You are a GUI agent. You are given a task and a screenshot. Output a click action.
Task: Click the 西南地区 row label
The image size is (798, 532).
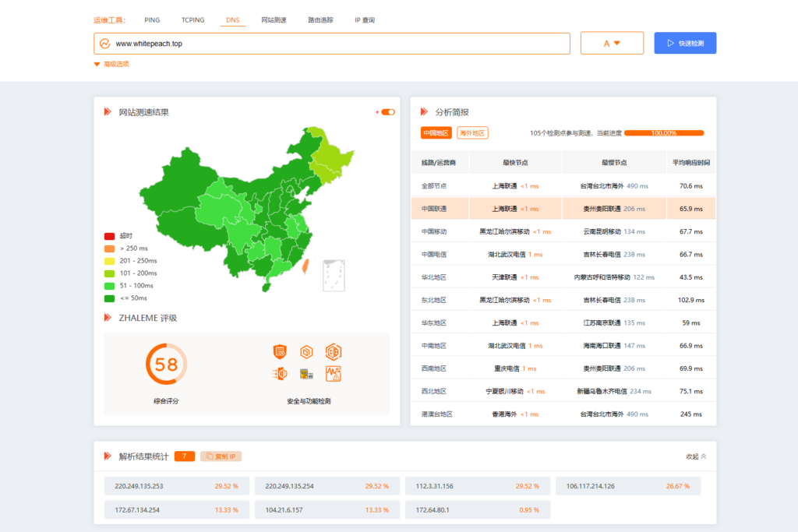[x=434, y=368]
